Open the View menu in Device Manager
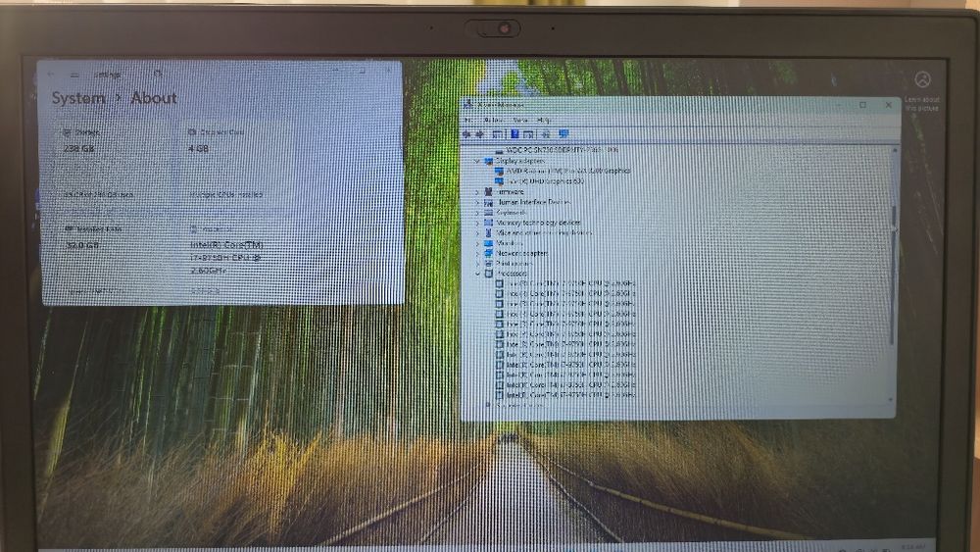 (520, 120)
